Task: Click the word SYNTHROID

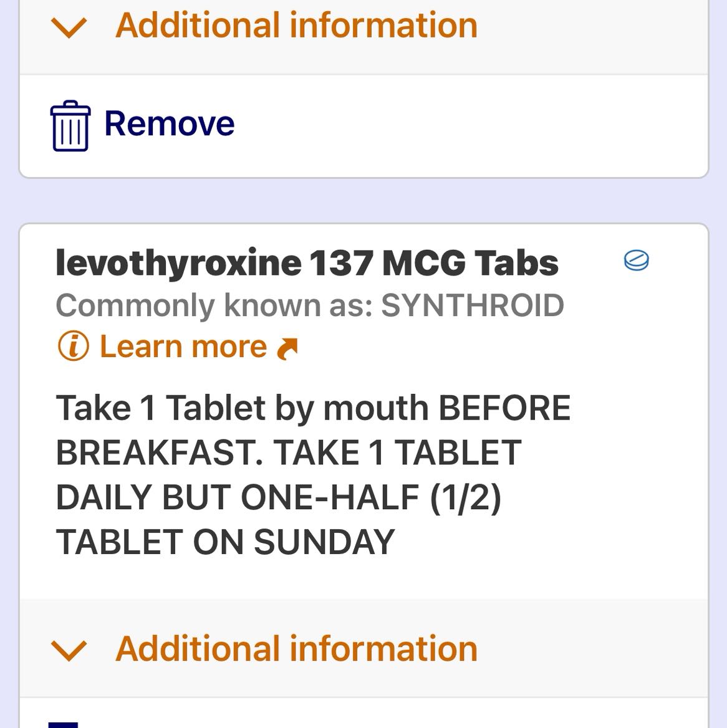Action: click(x=472, y=305)
